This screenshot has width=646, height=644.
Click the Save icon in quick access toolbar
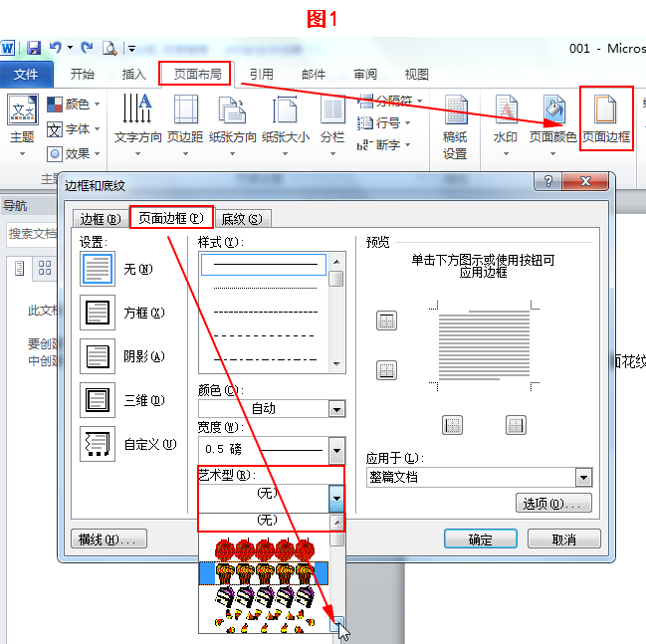(x=34, y=48)
